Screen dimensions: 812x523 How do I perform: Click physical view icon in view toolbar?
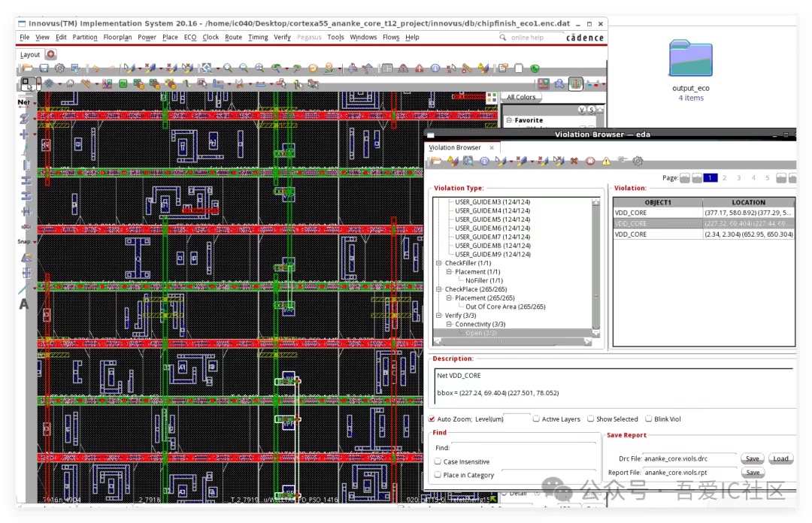[x=575, y=83]
